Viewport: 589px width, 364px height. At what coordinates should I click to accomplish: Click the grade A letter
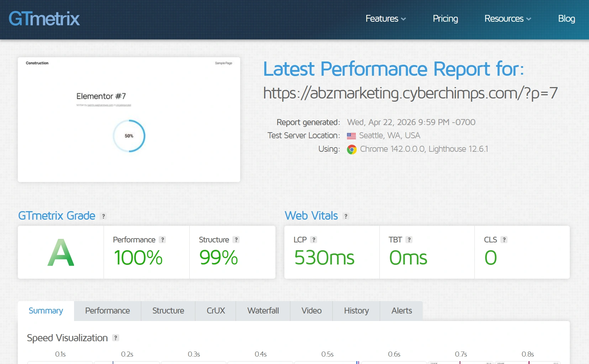click(61, 253)
